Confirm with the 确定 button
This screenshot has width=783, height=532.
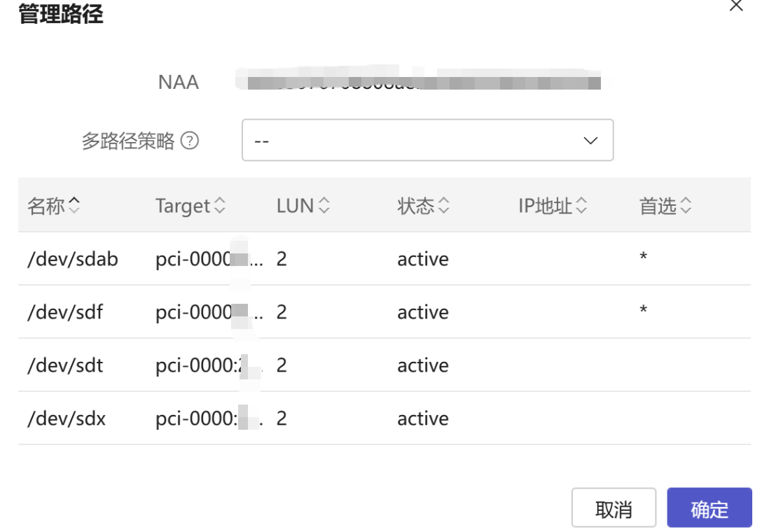(709, 508)
